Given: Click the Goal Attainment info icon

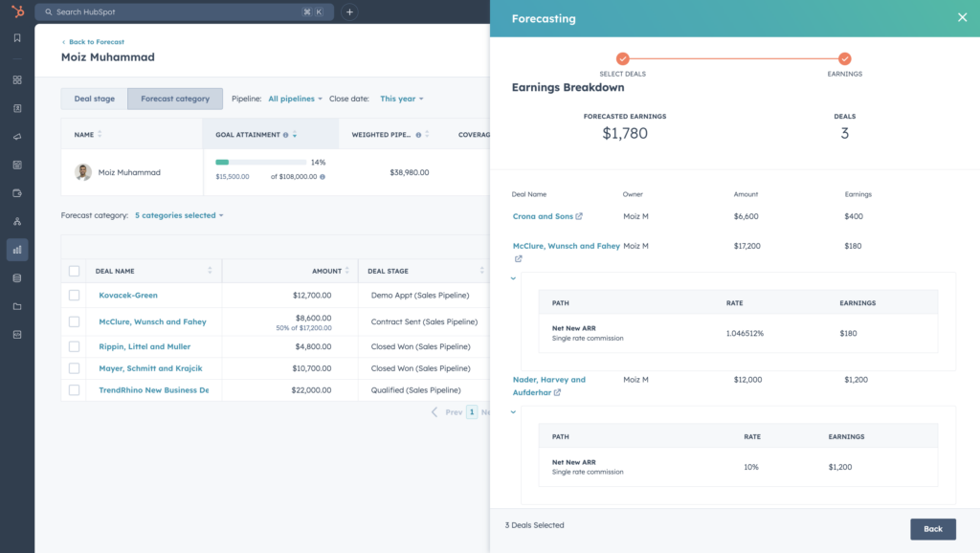Looking at the screenshot, I should [x=285, y=135].
